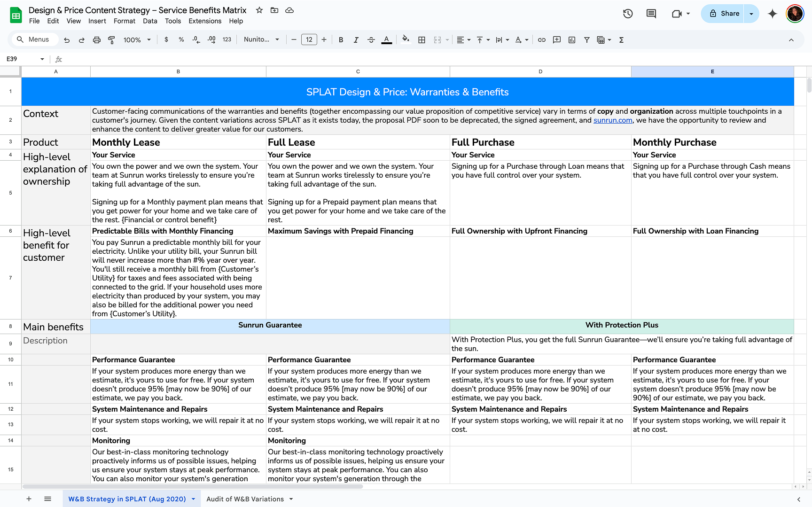Open horizontal align dropdown

(464, 40)
